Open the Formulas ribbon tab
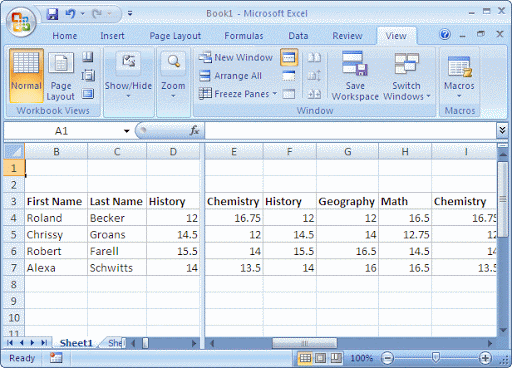The width and height of the screenshot is (512, 368). click(x=244, y=36)
